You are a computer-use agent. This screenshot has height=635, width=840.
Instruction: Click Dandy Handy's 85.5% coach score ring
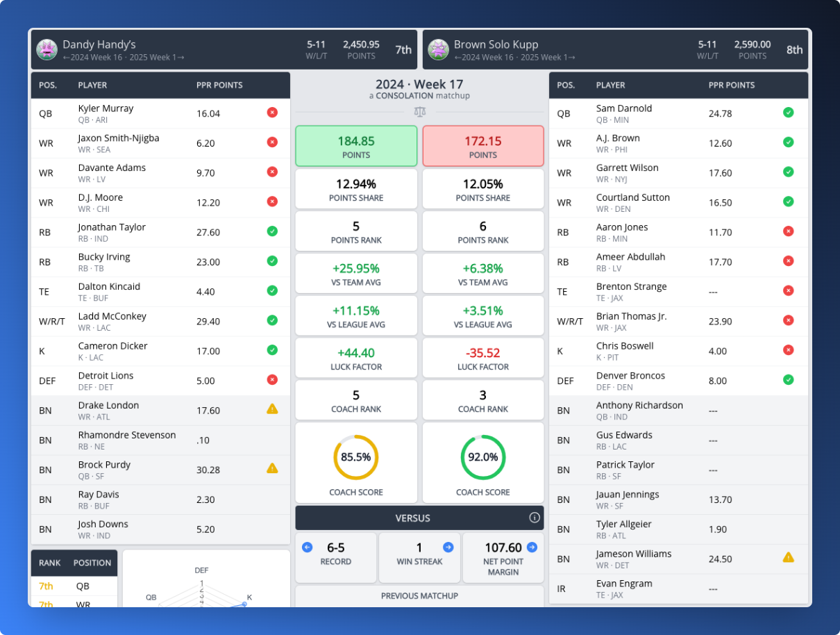click(x=356, y=457)
